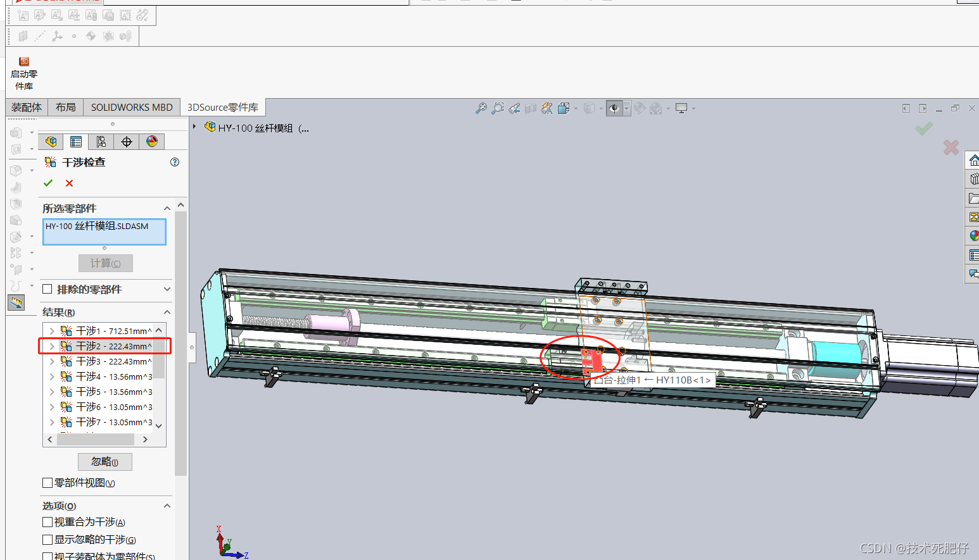Enable the 排除的零部件 checkbox
This screenshot has height=560, width=979.
[x=47, y=289]
